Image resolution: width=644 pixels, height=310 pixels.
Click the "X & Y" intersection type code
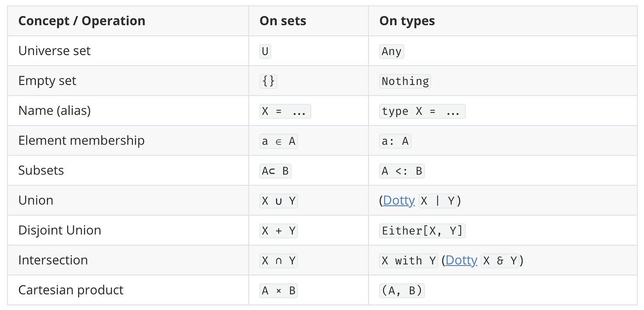(x=500, y=260)
